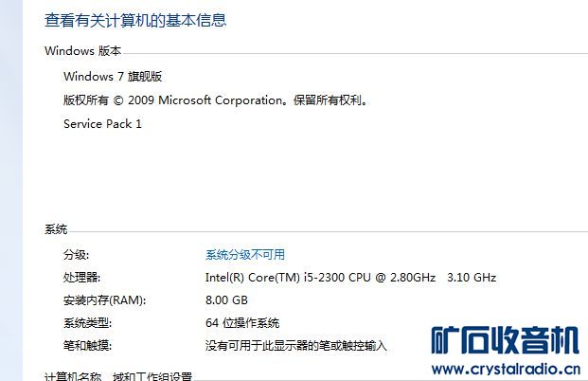Click the 64 位操作系统 value

point(242,323)
